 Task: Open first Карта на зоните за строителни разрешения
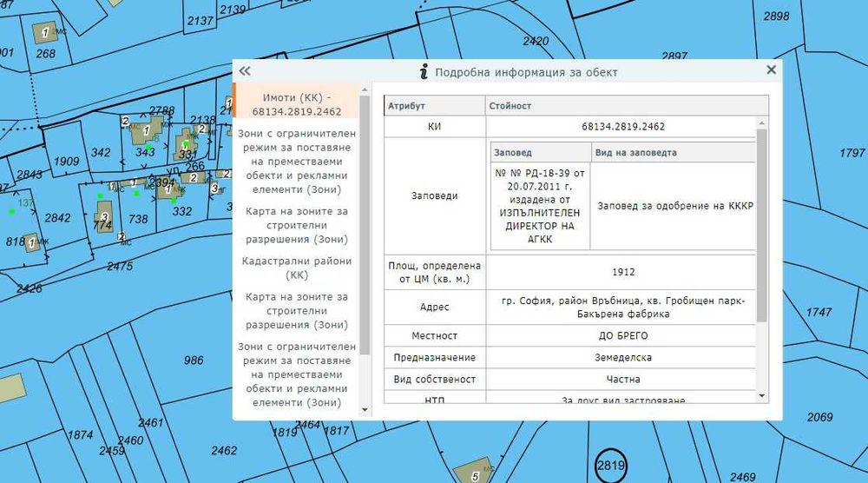297,225
